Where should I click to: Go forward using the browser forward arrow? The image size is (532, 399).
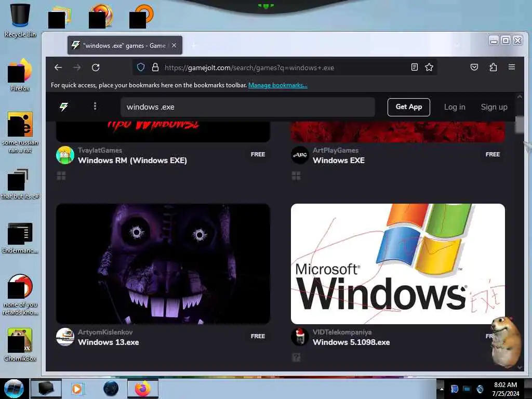click(x=77, y=68)
